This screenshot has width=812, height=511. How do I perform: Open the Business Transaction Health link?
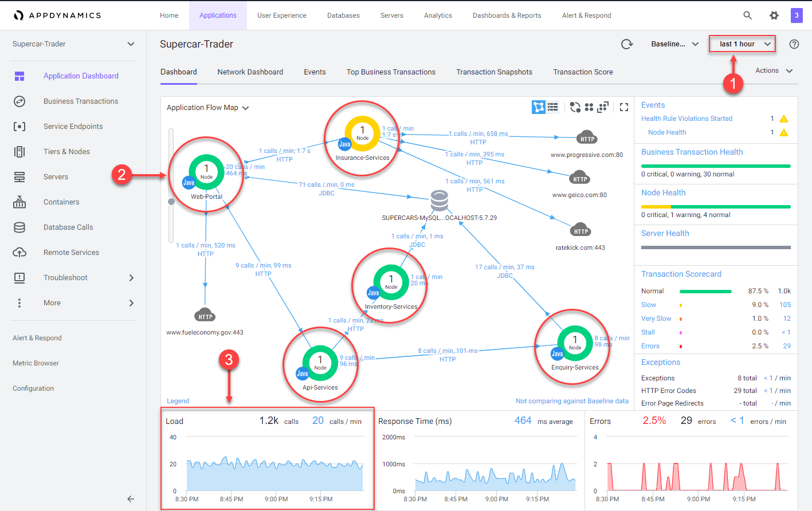pos(692,152)
